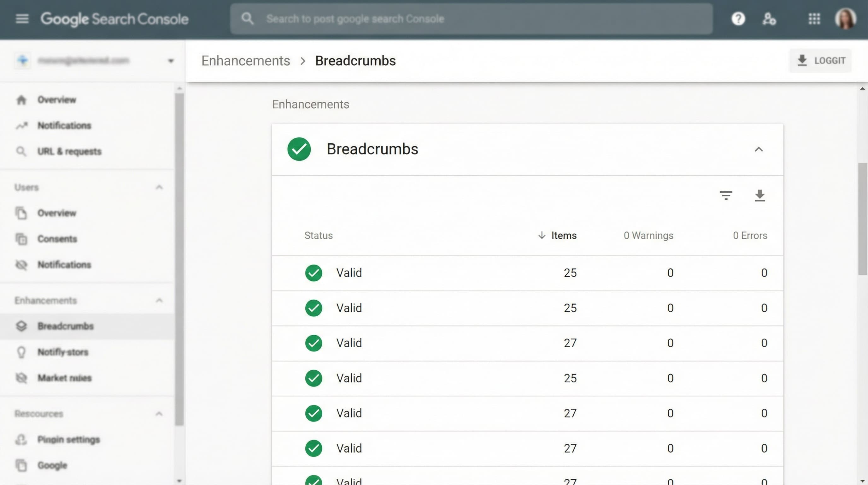Viewport: 868px width, 485px height.
Task: Open your account profile picture menu
Action: click(846, 19)
